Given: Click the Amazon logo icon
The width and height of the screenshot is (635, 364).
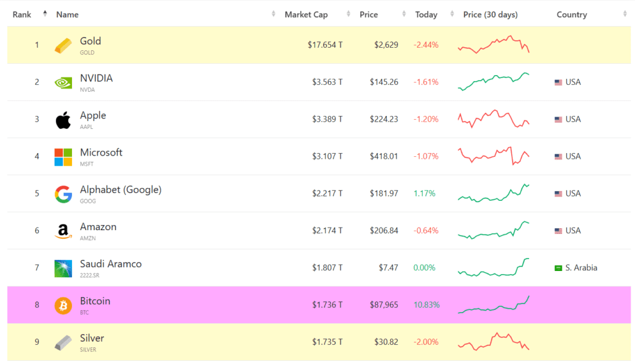Looking at the screenshot, I should click(63, 231).
